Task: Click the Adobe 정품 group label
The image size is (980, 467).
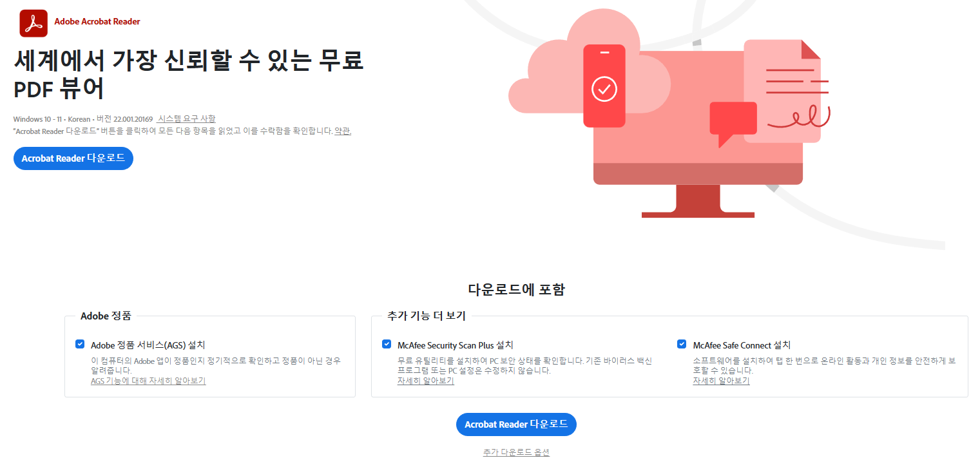Action: (106, 316)
